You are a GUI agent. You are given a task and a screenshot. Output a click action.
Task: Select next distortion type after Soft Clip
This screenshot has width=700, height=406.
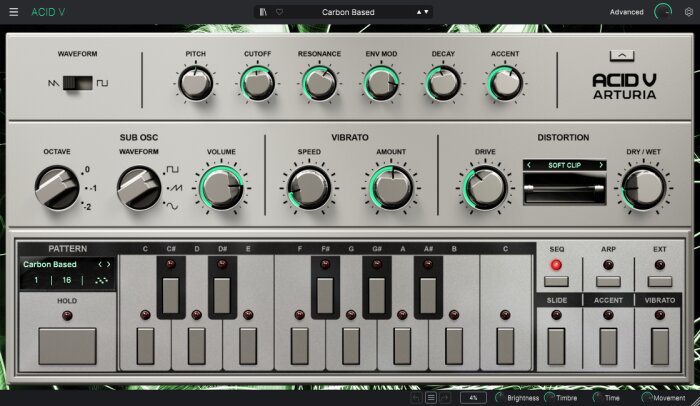(601, 165)
